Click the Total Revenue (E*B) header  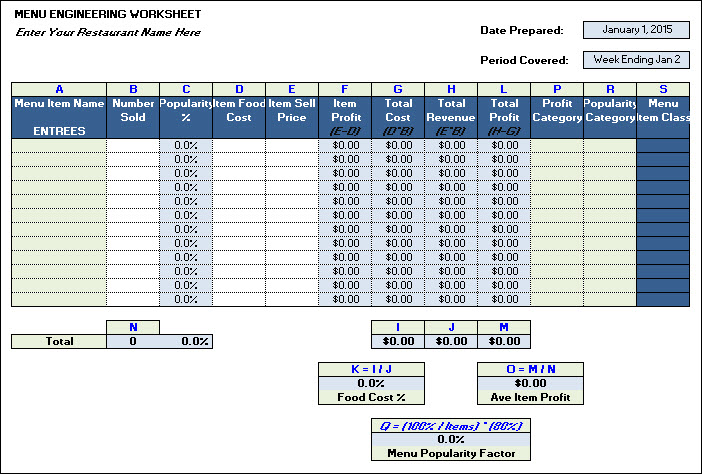click(451, 117)
